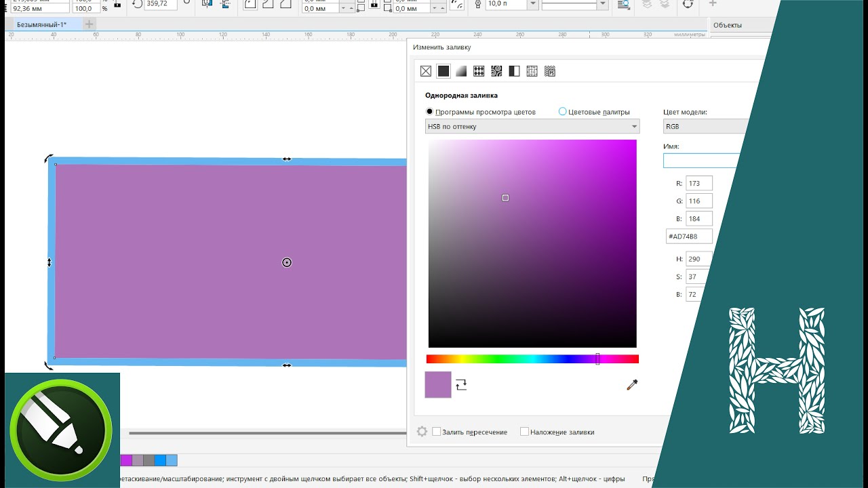Click the hue spectrum slider bar
Image resolution: width=868 pixels, height=488 pixels.
532,359
